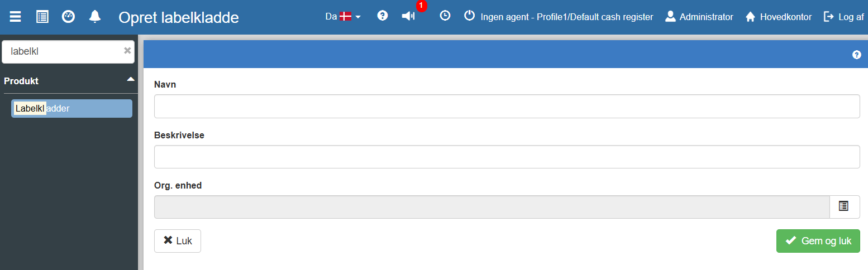The height and width of the screenshot is (270, 868).
Task: Click the power icon next to Ingen agent
Action: click(470, 16)
